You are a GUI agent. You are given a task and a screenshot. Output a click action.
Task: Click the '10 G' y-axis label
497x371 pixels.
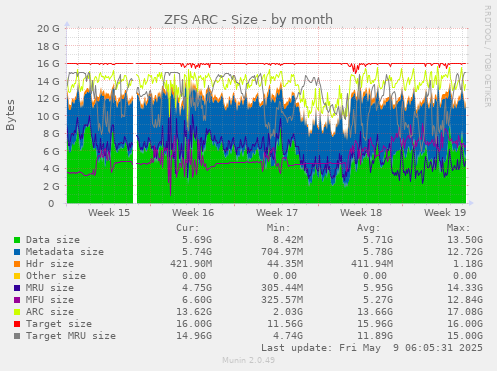(x=48, y=116)
